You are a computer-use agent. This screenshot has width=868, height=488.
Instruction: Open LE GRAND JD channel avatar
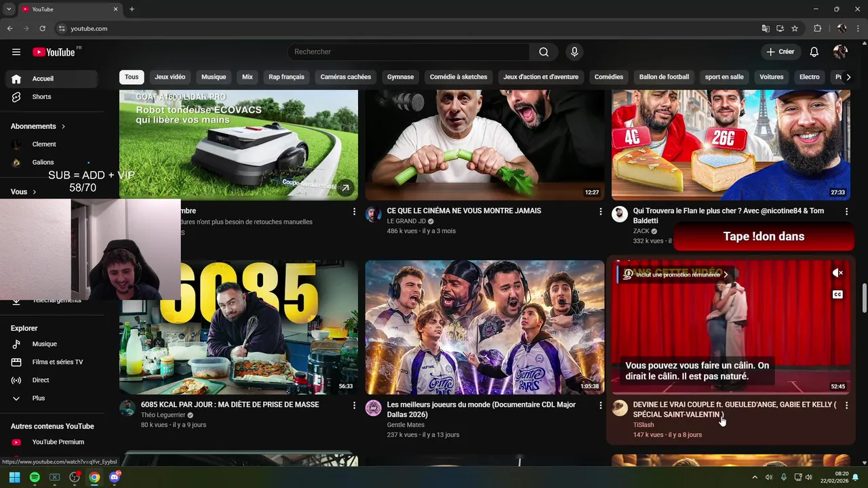point(374,215)
